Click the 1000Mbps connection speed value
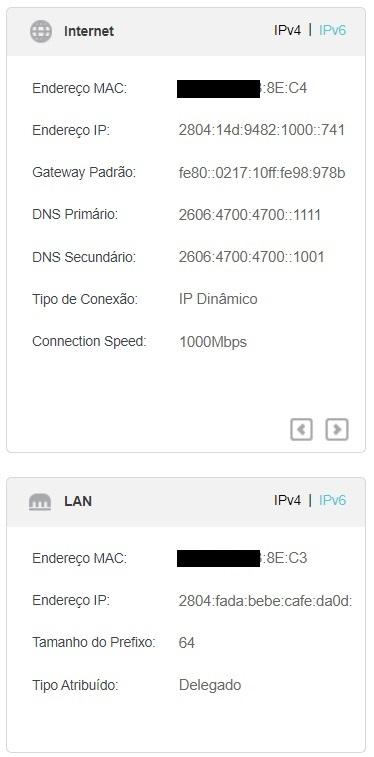Viewport: 374px width, 757px height. coord(213,342)
